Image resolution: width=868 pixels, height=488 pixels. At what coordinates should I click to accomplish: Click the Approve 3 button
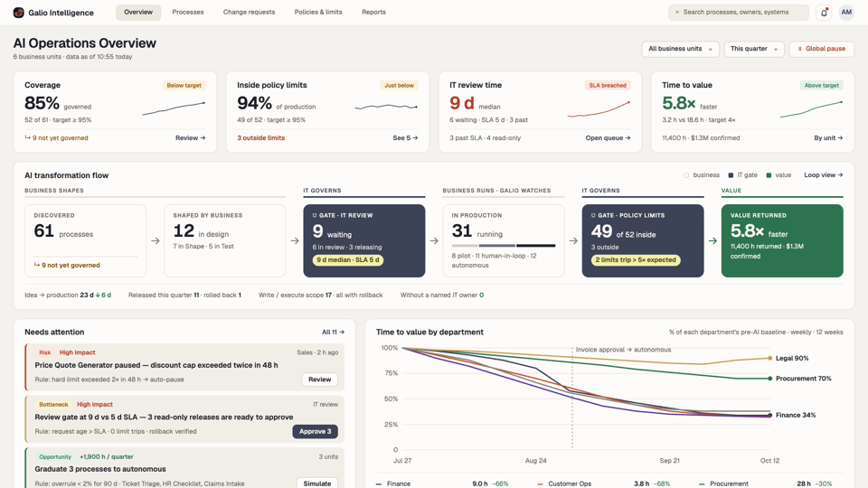tap(315, 432)
